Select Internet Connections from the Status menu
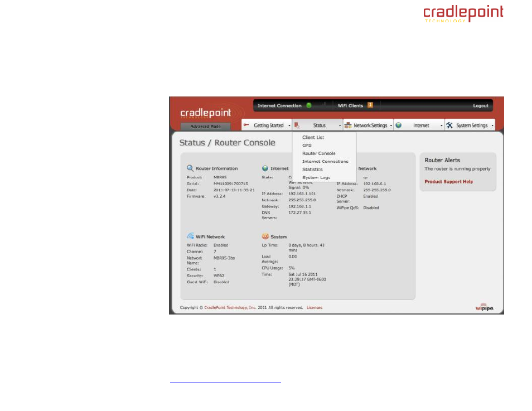 click(x=325, y=161)
